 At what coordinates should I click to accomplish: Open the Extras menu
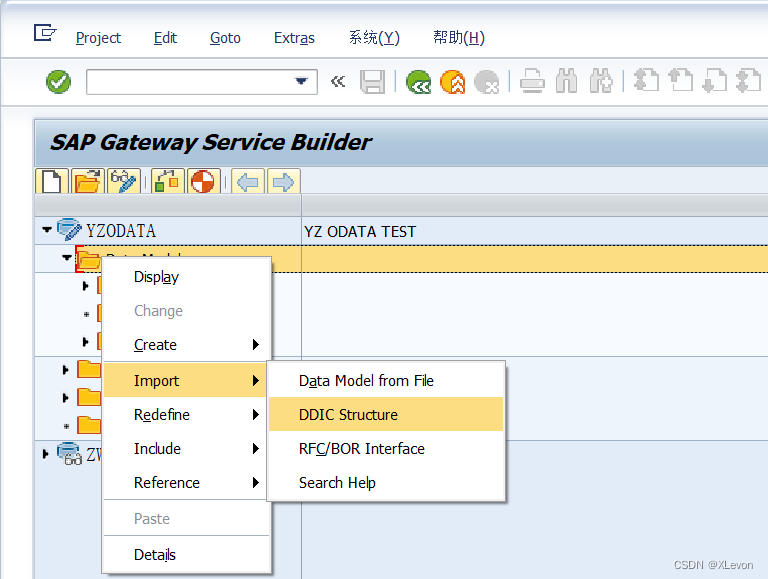click(x=294, y=38)
